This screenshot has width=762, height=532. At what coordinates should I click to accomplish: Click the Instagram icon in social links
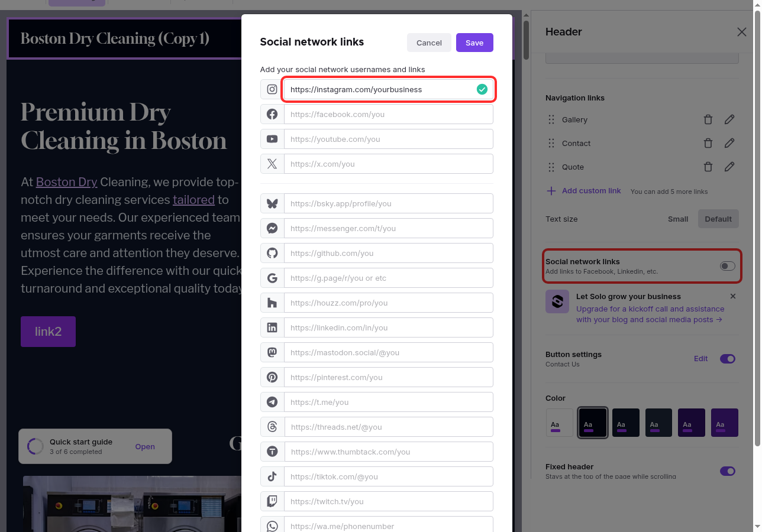tap(272, 89)
